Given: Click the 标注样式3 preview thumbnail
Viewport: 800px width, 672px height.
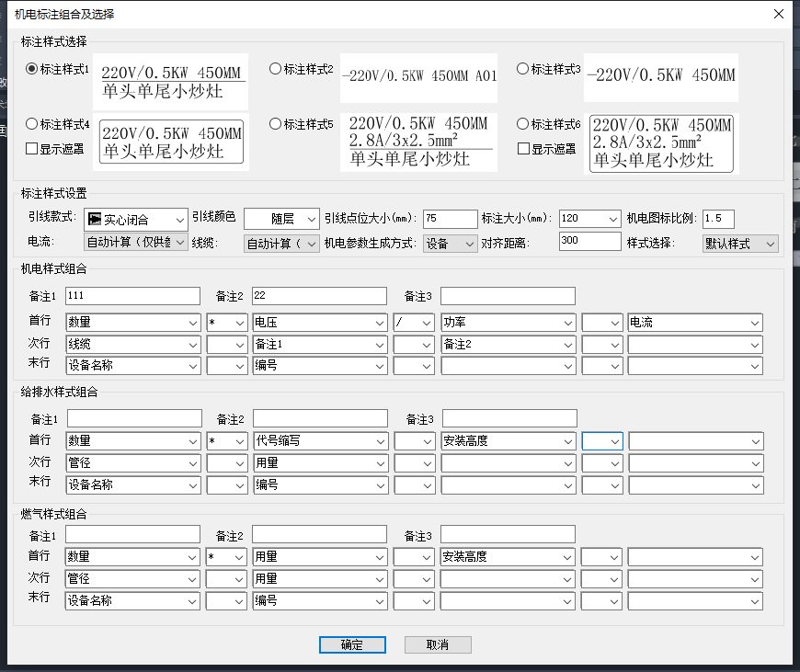Looking at the screenshot, I should point(661,77).
